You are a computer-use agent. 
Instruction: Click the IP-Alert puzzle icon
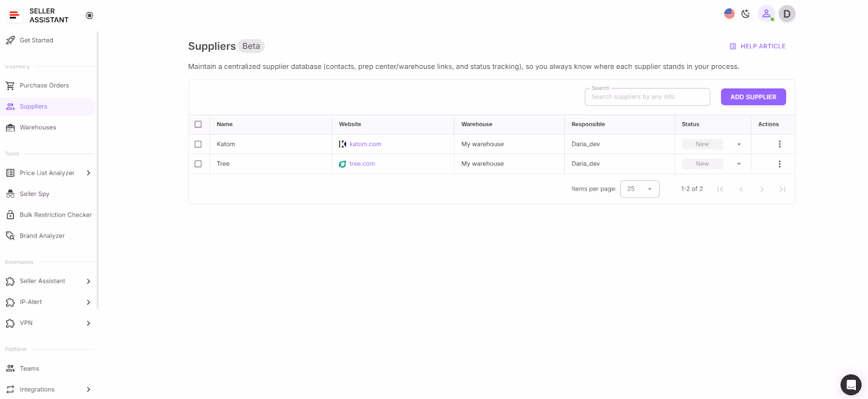coord(10,302)
